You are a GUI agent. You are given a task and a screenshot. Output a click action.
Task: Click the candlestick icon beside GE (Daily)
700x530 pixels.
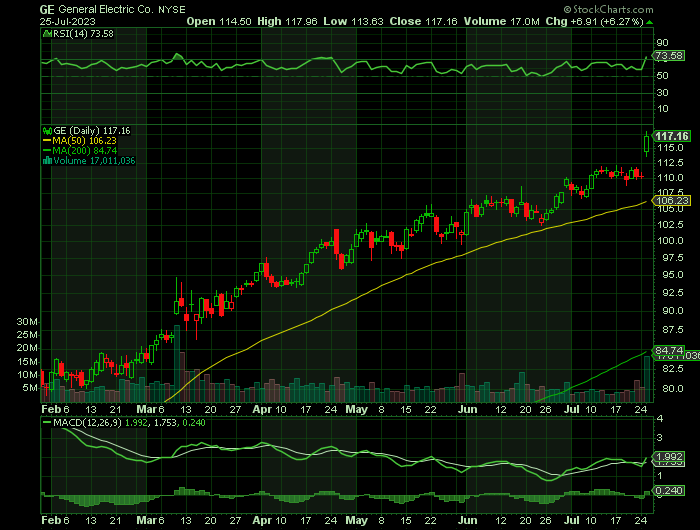click(x=47, y=131)
